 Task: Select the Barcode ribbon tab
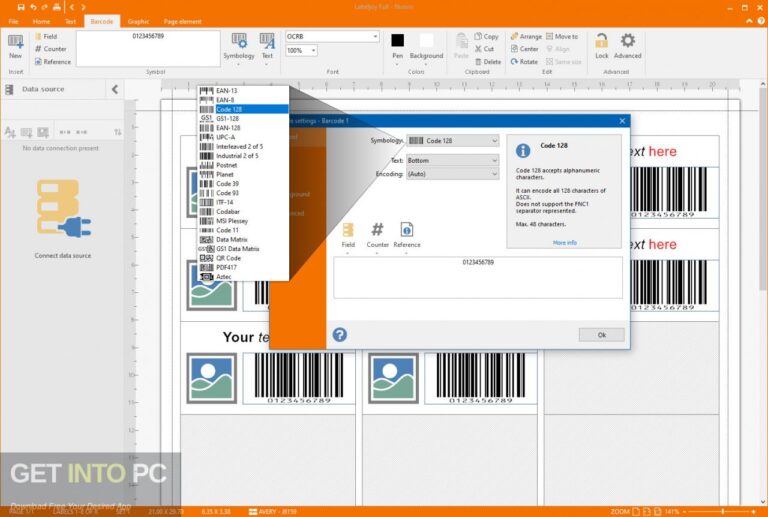click(x=102, y=22)
